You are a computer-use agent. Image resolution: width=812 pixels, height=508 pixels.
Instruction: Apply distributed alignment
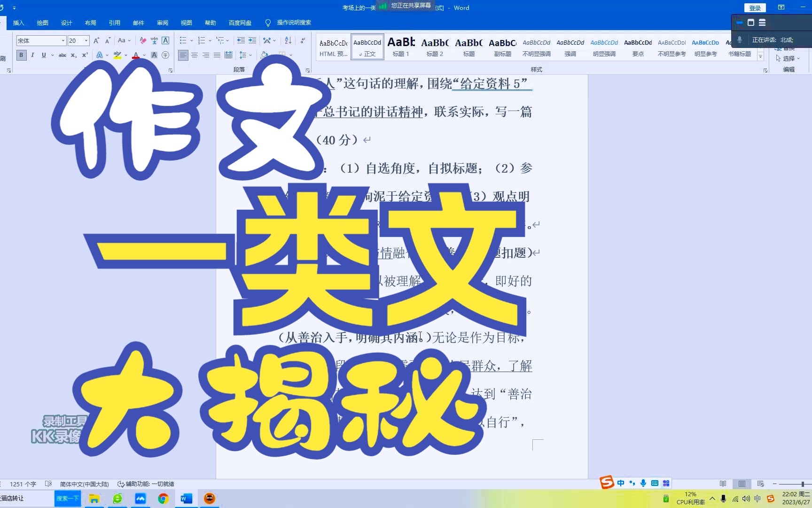(228, 55)
